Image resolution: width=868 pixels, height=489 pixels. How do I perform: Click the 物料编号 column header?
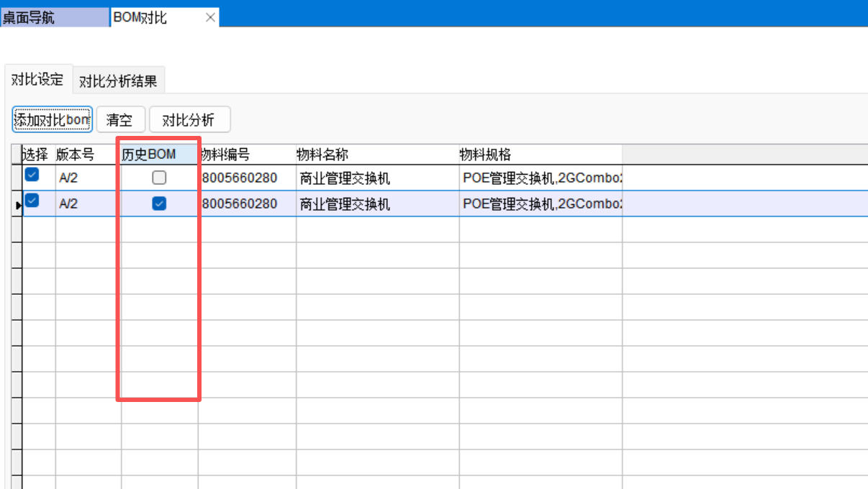[x=246, y=155]
